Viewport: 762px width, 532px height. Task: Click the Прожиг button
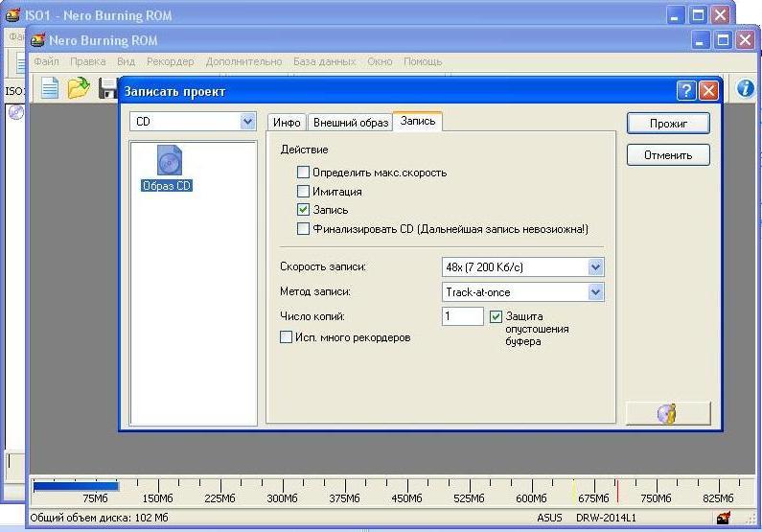[668, 124]
